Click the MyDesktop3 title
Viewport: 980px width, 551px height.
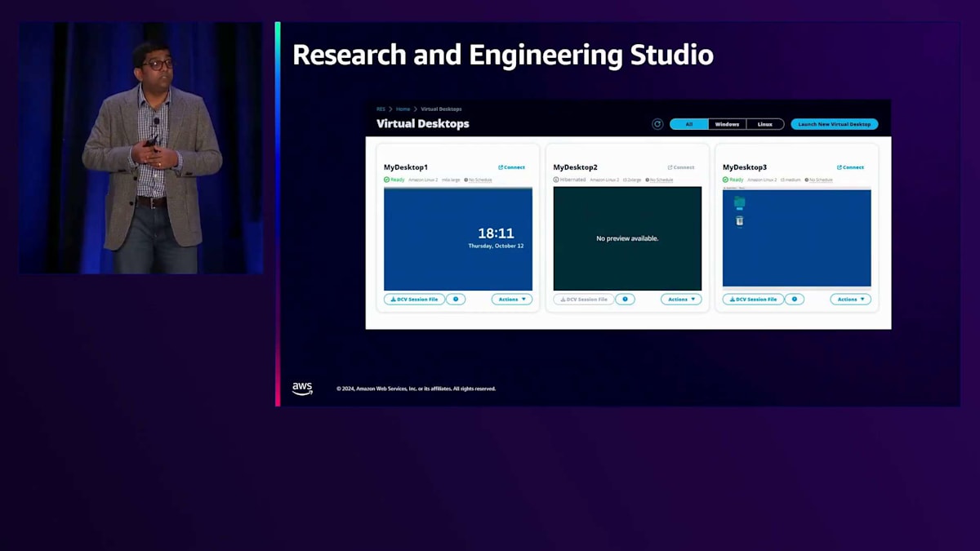(745, 167)
